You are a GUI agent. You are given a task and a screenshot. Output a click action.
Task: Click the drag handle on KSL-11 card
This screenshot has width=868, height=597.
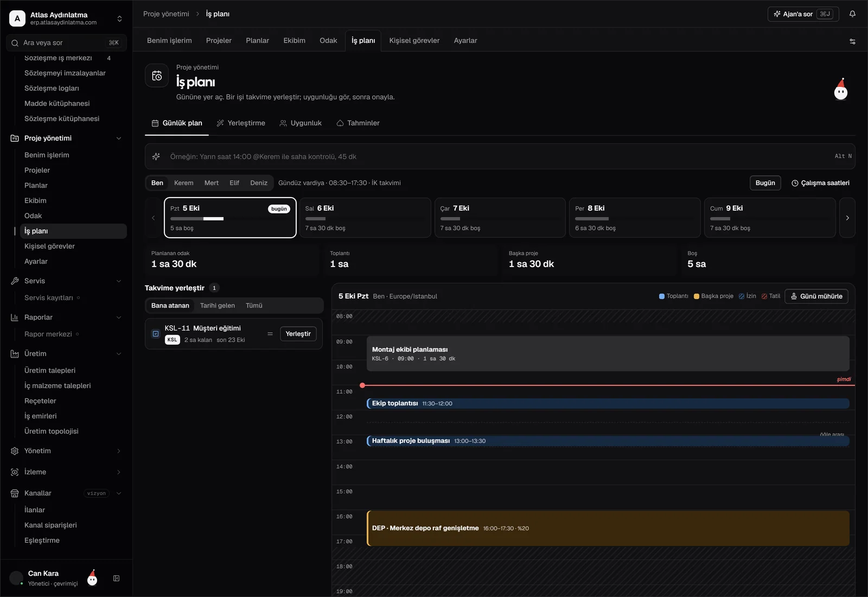(x=270, y=334)
